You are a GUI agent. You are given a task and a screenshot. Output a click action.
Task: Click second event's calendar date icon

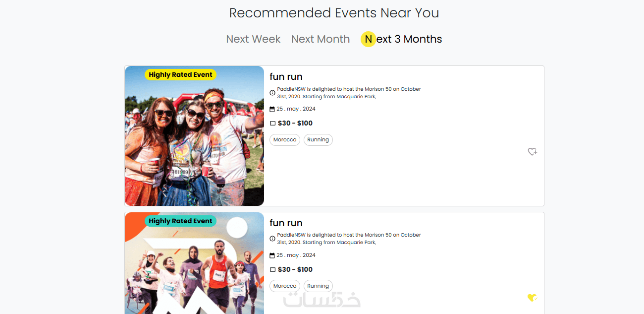pyautogui.click(x=272, y=255)
